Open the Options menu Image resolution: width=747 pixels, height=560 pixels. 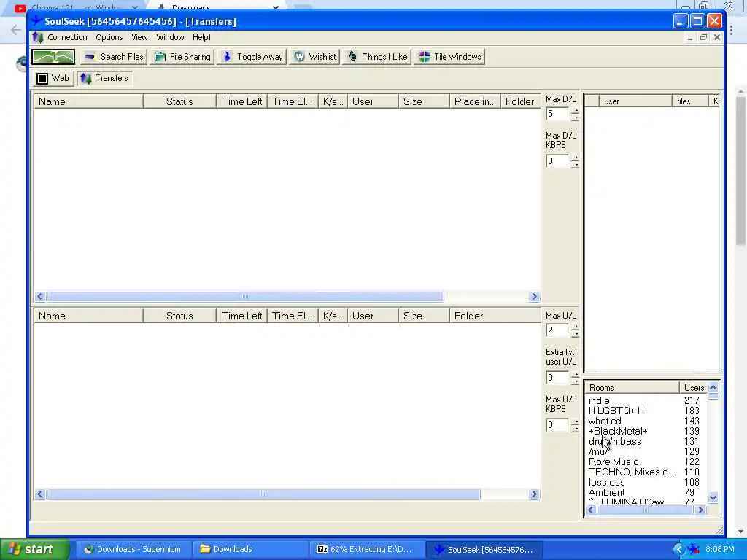click(x=109, y=37)
